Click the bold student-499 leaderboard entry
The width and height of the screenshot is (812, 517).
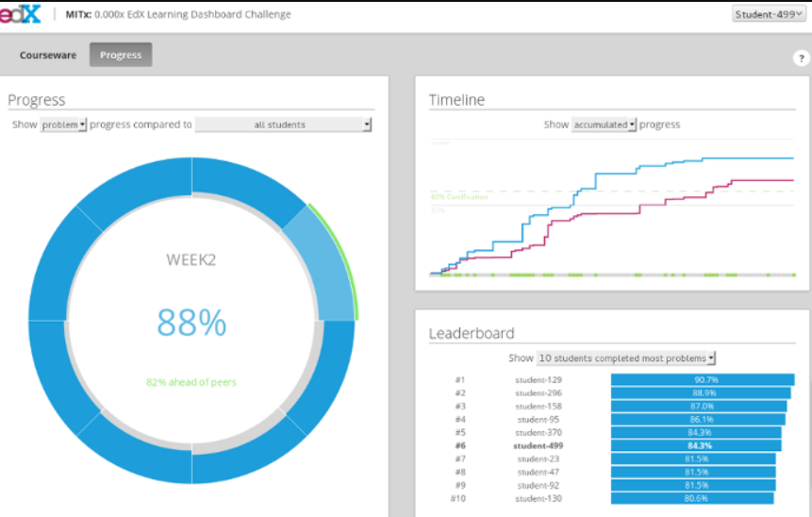point(539,445)
